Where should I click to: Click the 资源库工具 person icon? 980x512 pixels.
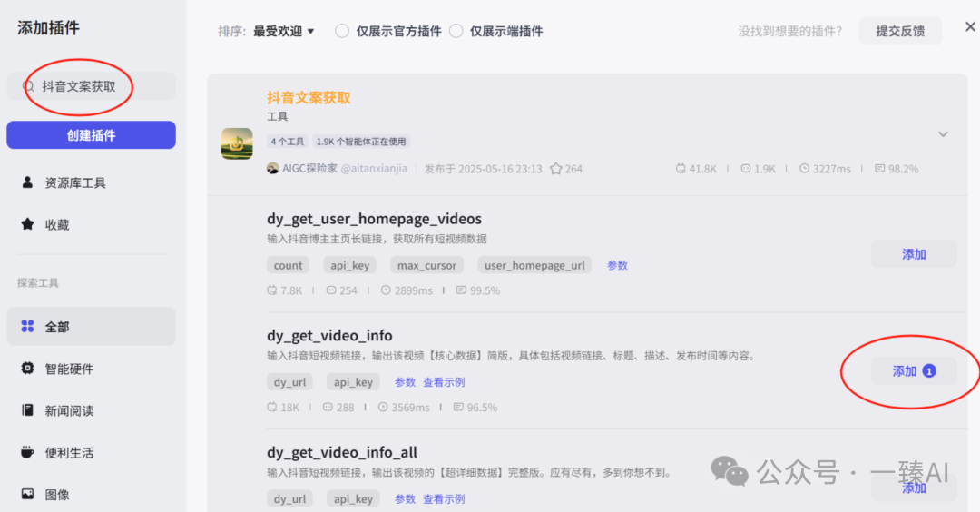coord(27,182)
